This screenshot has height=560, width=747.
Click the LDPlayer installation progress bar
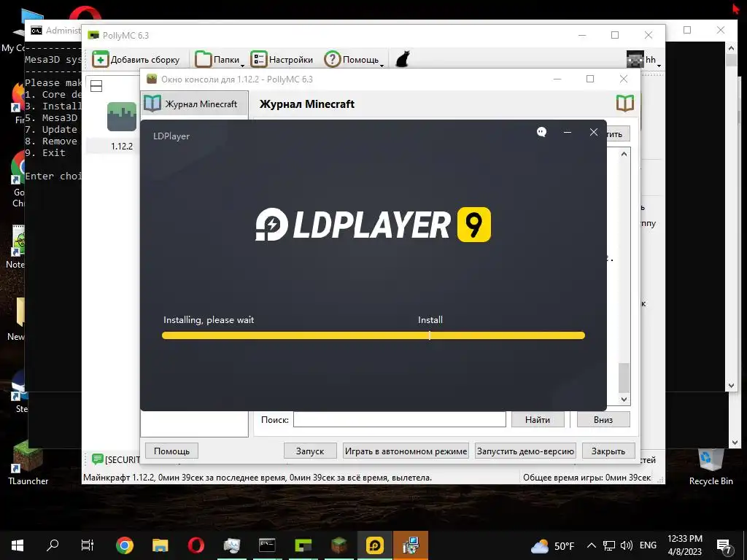coord(373,335)
